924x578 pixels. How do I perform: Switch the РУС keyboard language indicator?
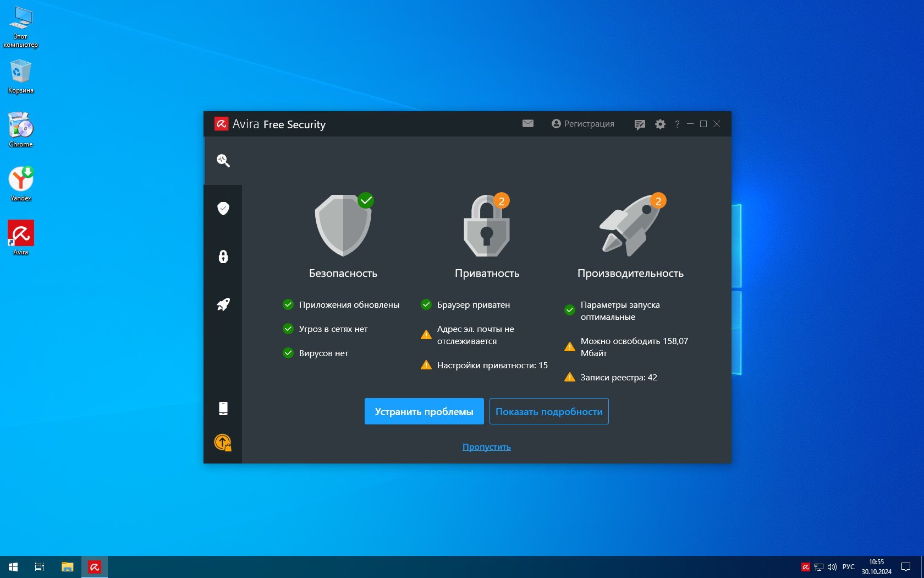pos(849,567)
